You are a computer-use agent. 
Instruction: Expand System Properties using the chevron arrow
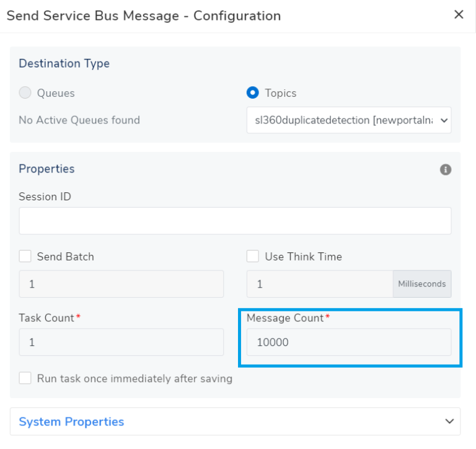449,422
